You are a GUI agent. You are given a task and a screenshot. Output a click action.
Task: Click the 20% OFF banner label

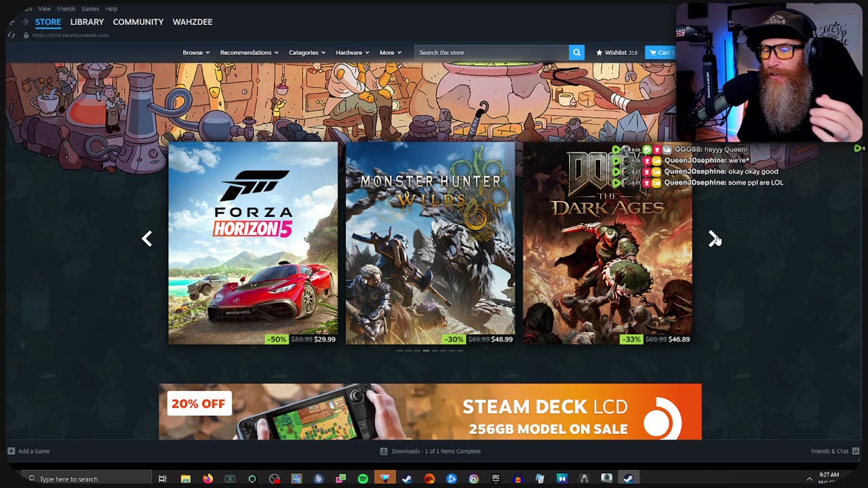[x=198, y=403]
